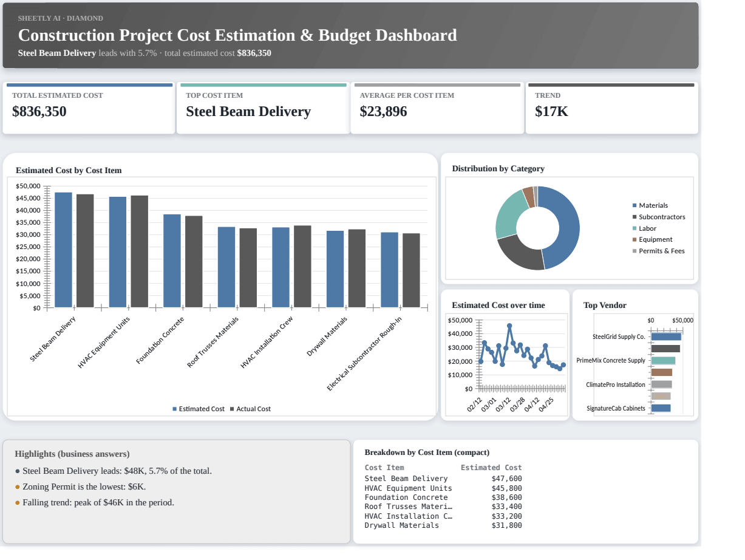The height and width of the screenshot is (560, 745).
Task: Click the Falling trend highlight line
Action: pyautogui.click(x=95, y=502)
